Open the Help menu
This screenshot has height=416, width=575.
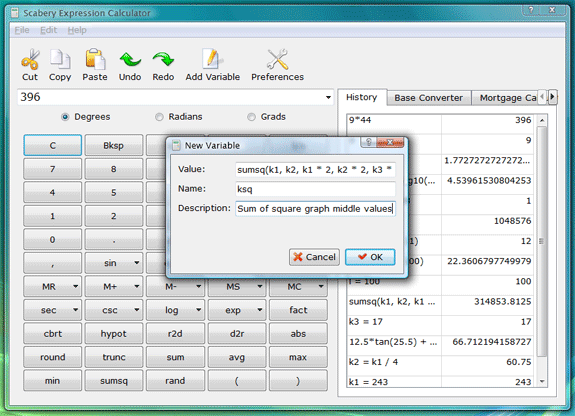pyautogui.click(x=77, y=30)
